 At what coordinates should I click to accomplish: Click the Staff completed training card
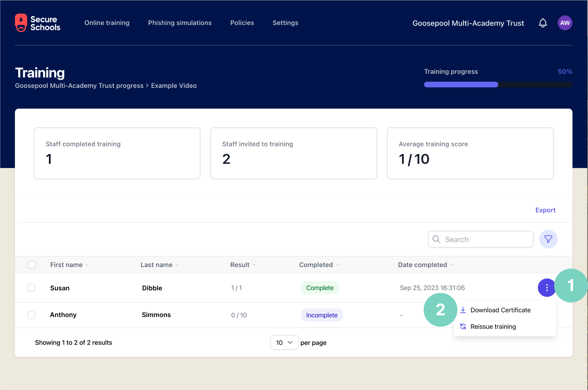pyautogui.click(x=117, y=153)
